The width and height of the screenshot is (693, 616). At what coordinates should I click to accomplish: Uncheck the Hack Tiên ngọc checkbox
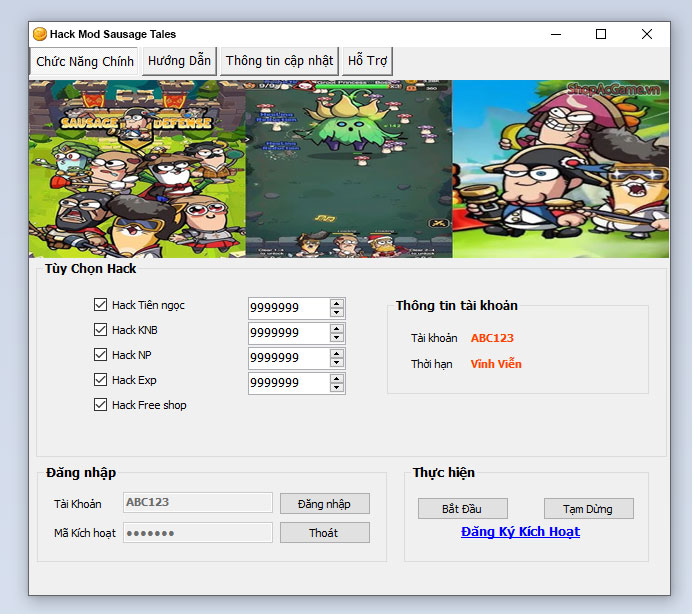tap(100, 304)
